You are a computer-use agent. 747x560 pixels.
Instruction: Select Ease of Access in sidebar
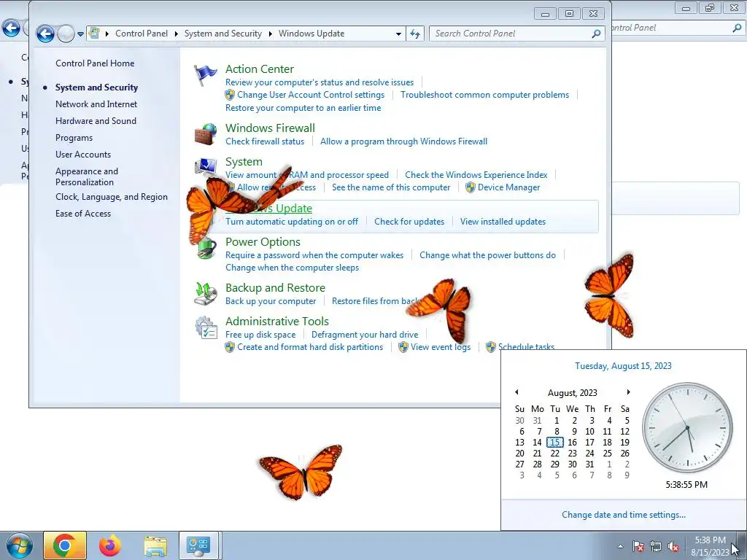click(x=83, y=214)
